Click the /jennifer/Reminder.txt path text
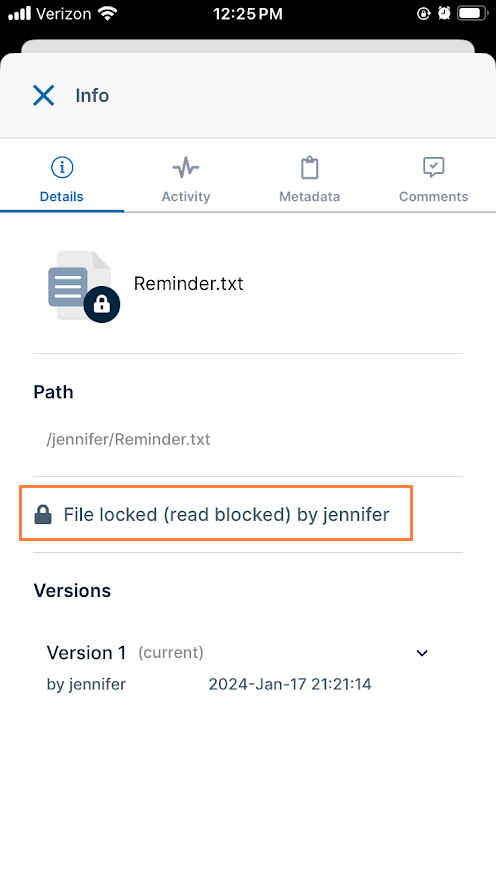This screenshot has height=883, width=496. click(x=128, y=439)
